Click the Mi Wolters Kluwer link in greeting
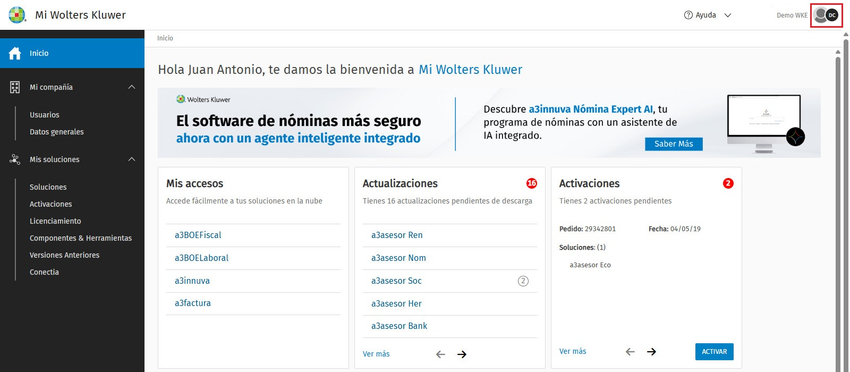Screen dimensions: 850x372 471,70
